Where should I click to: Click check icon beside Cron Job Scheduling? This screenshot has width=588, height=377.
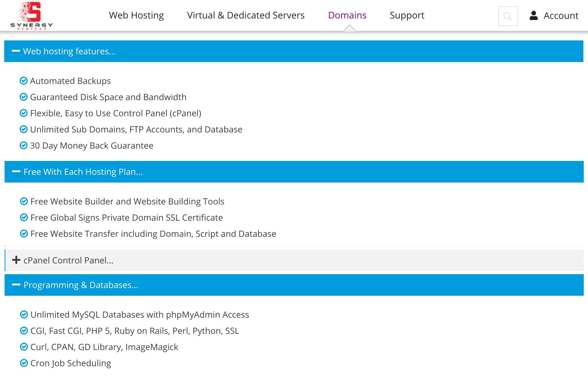tap(24, 363)
